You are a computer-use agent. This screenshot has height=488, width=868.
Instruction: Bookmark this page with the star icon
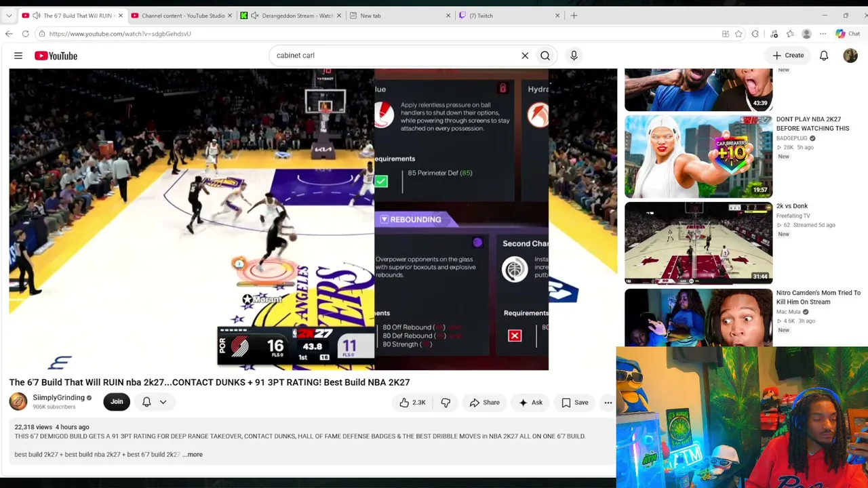pos(737,34)
